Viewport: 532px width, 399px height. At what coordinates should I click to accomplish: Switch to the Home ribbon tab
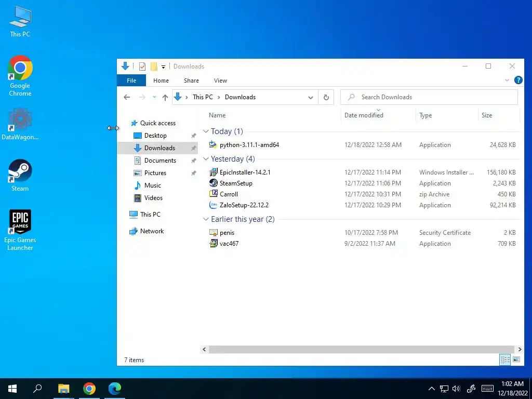point(161,81)
